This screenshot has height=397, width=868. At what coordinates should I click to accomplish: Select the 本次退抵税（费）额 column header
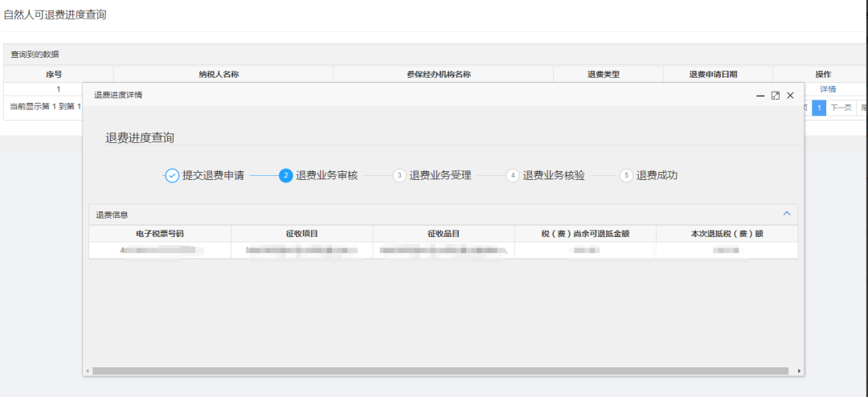click(727, 234)
